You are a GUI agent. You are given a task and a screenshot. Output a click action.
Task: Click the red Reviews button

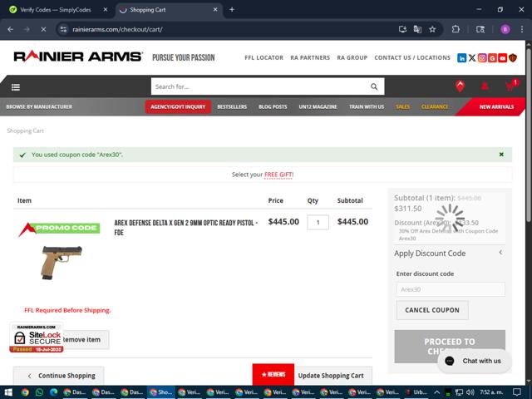[273, 374]
